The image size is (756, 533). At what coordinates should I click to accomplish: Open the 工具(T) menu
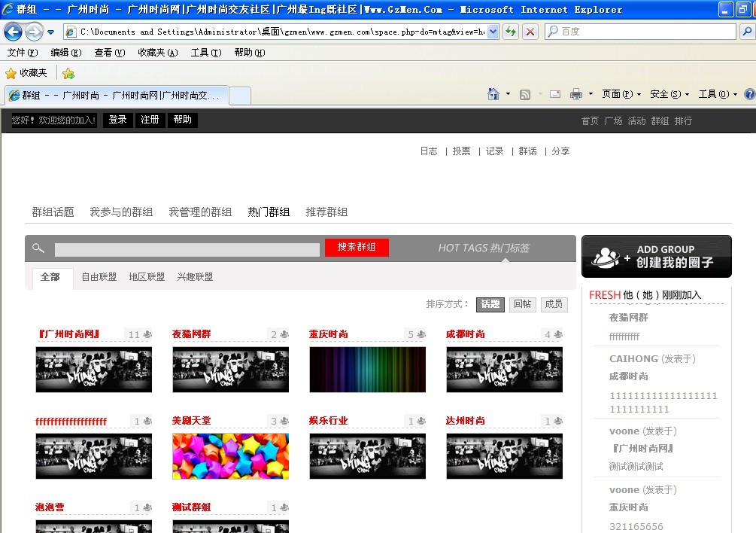tap(206, 53)
